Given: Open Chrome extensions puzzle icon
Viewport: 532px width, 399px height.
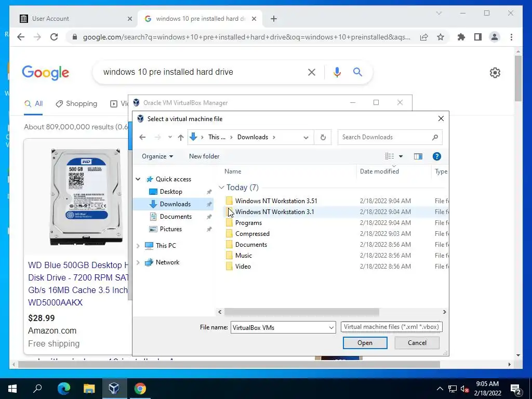Looking at the screenshot, I should point(461,37).
